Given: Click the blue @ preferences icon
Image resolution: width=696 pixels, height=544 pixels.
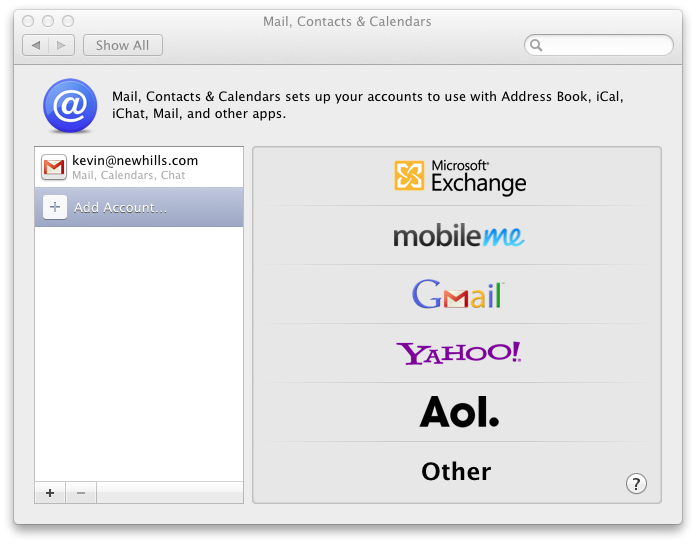Looking at the screenshot, I should click(x=70, y=106).
